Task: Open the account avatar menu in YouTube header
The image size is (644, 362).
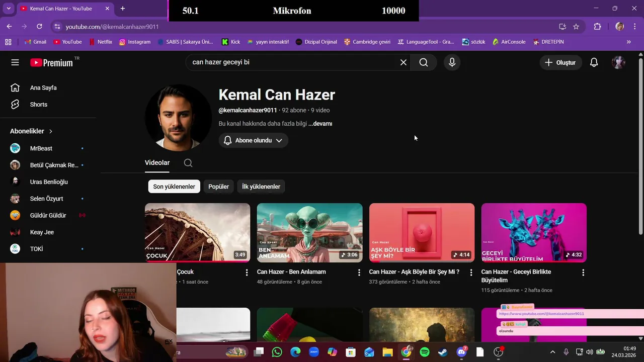Action: point(618,62)
